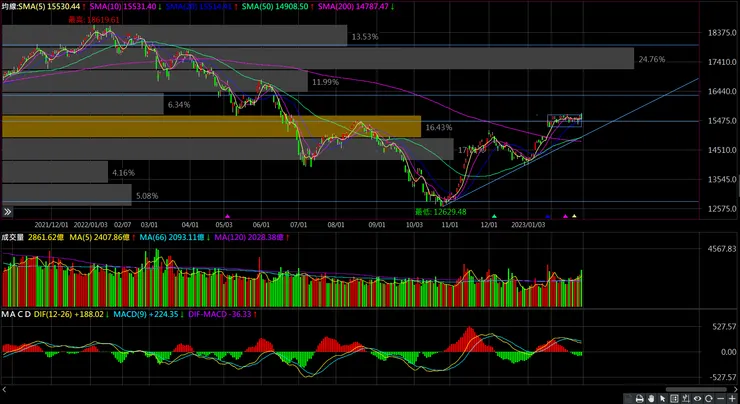Image resolution: width=740 pixels, height=404 pixels.
Task: Click the 527.57 MACD axis value
Action: click(x=724, y=327)
